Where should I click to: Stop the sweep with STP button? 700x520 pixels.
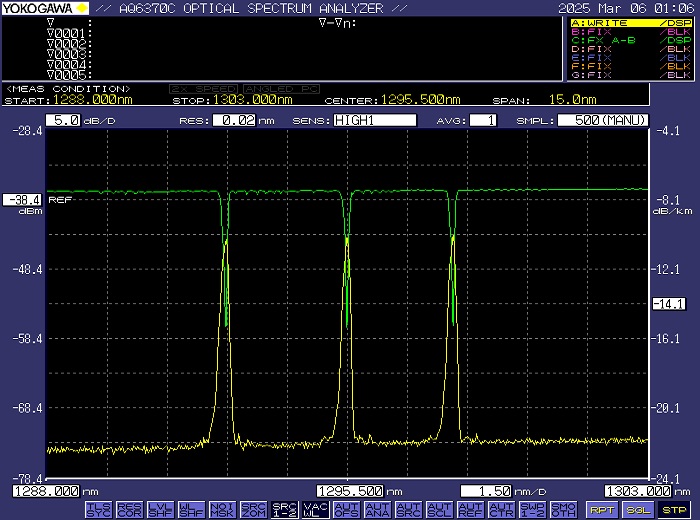coord(674,510)
